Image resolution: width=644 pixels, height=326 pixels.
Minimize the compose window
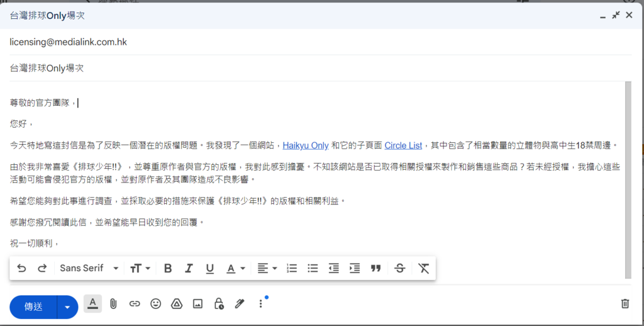click(x=602, y=16)
